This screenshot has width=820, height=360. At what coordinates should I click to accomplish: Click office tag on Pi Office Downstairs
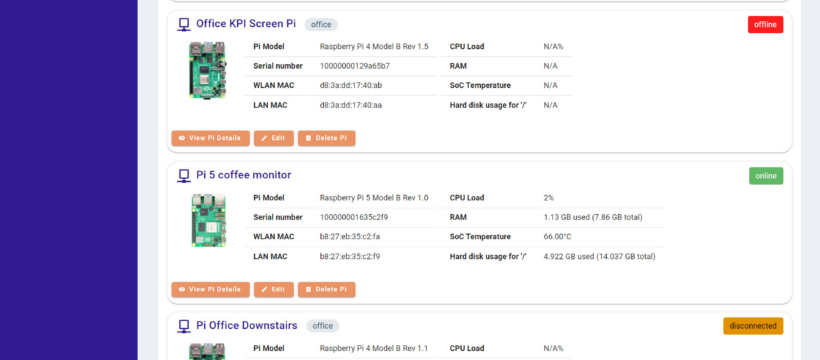323,326
